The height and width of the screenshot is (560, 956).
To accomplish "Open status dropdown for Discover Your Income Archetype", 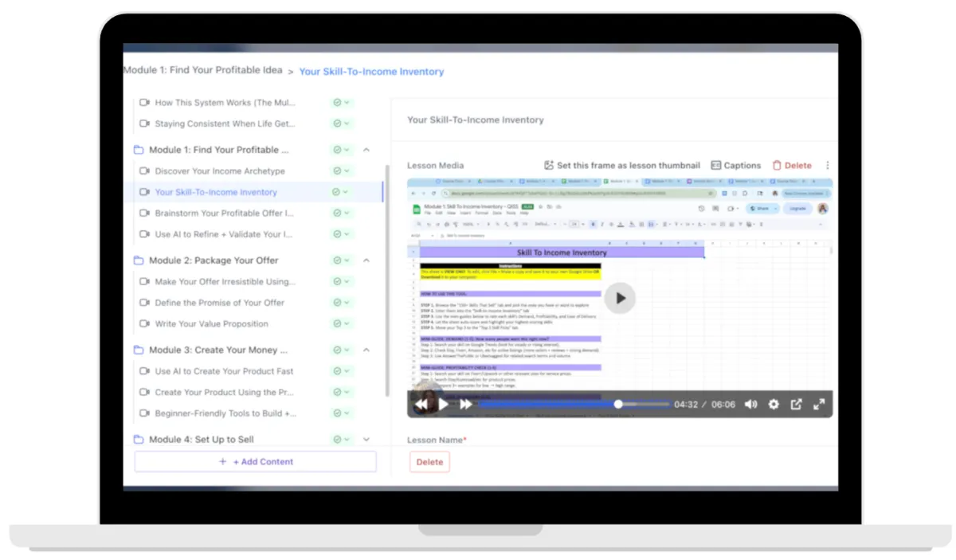I will 342,171.
